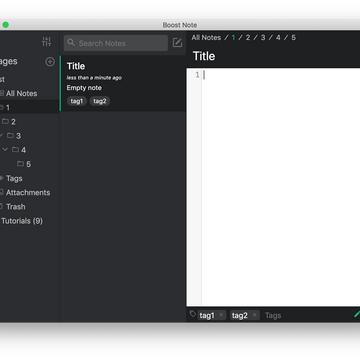The image size is (360, 360).
Task: Go to breadcrumb folder 2
Action: coord(248,38)
